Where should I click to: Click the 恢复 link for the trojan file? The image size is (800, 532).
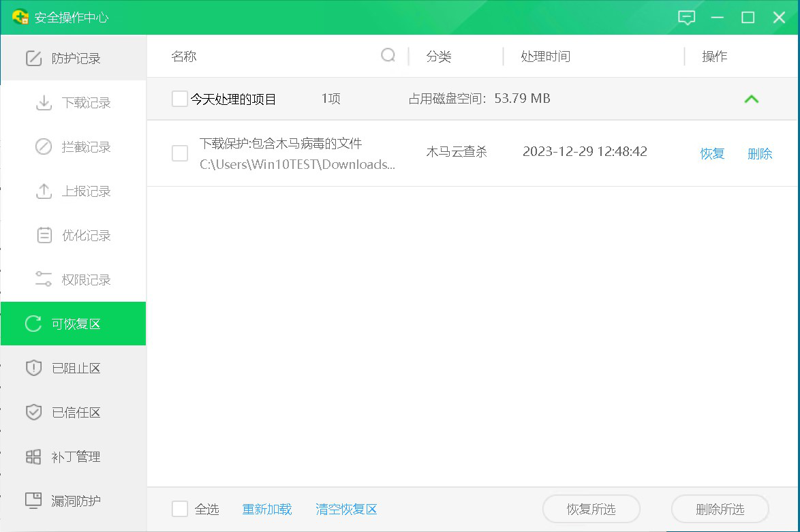point(712,154)
